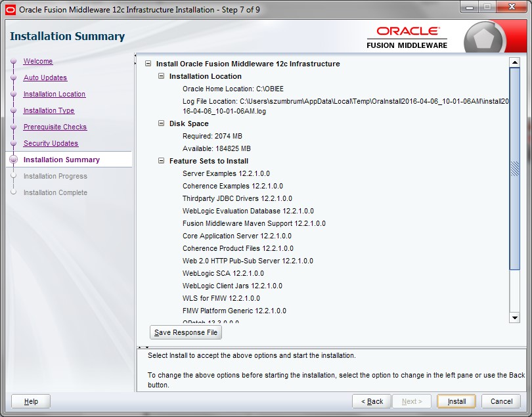
Task: Open the Installation Location step
Action: [55, 94]
